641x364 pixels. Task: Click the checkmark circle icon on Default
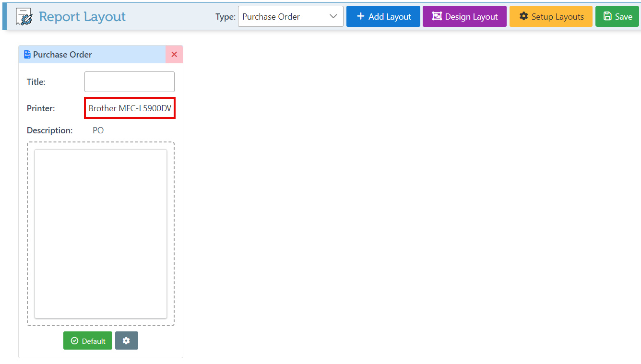pos(74,341)
